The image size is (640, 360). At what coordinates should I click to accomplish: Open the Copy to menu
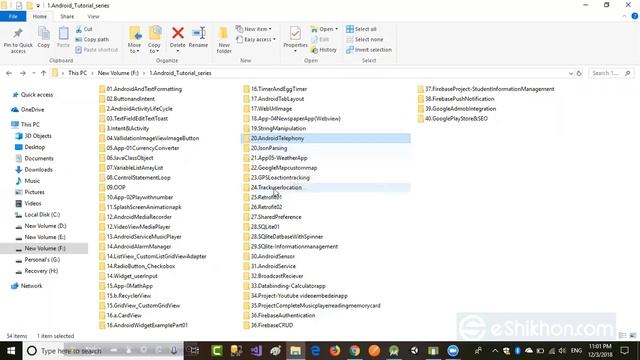pyautogui.click(x=154, y=40)
